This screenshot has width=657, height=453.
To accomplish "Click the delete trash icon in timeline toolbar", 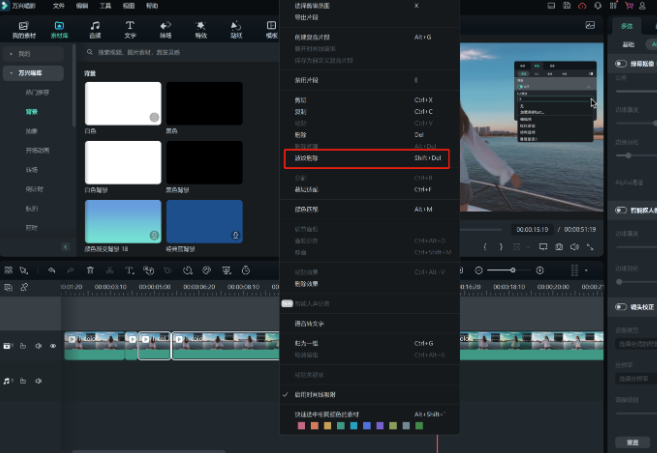I will (x=91, y=270).
